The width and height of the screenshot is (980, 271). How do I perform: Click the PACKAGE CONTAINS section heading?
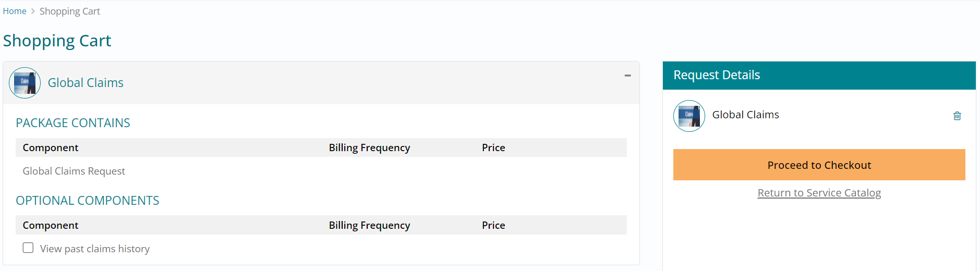point(73,123)
